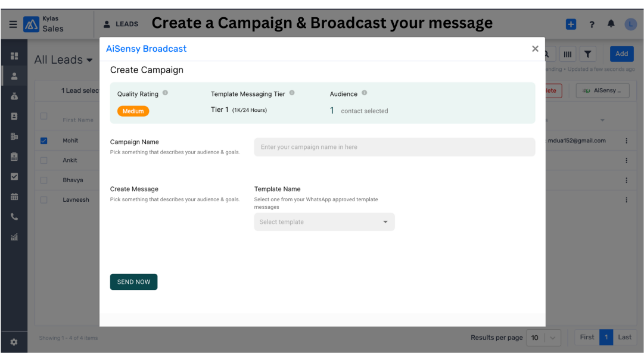Open results per page dropdown
The width and height of the screenshot is (644, 362).
pos(543,338)
